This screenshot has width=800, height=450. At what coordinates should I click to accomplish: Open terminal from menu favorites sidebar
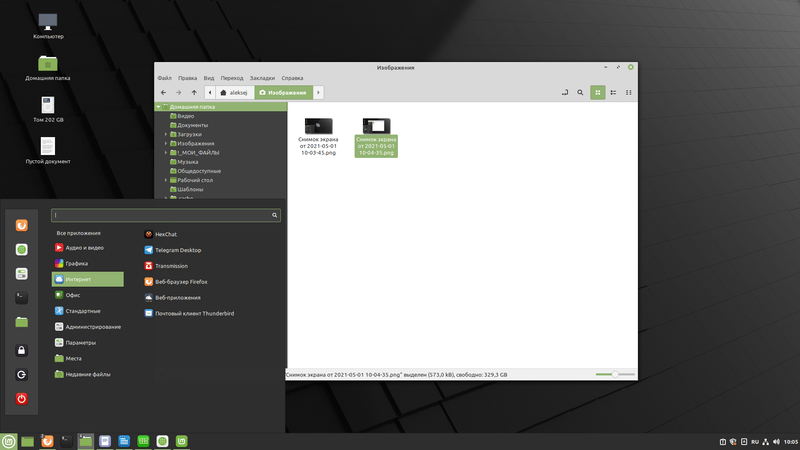tap(21, 297)
